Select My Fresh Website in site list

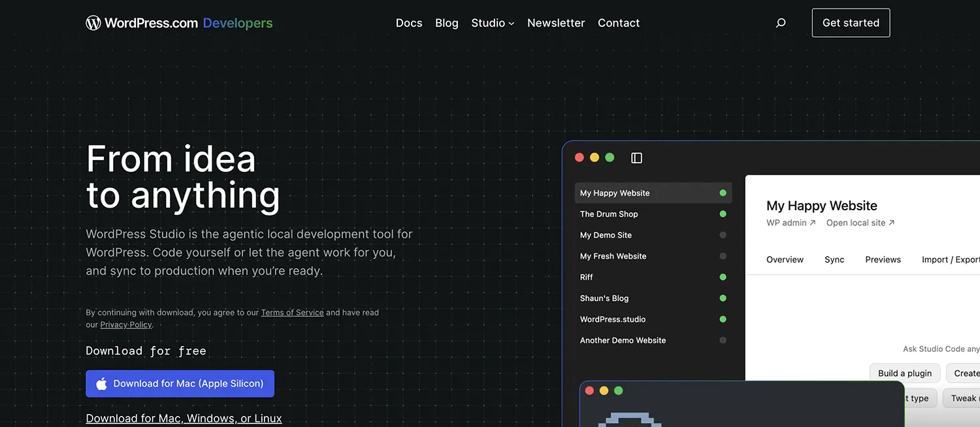click(x=653, y=256)
